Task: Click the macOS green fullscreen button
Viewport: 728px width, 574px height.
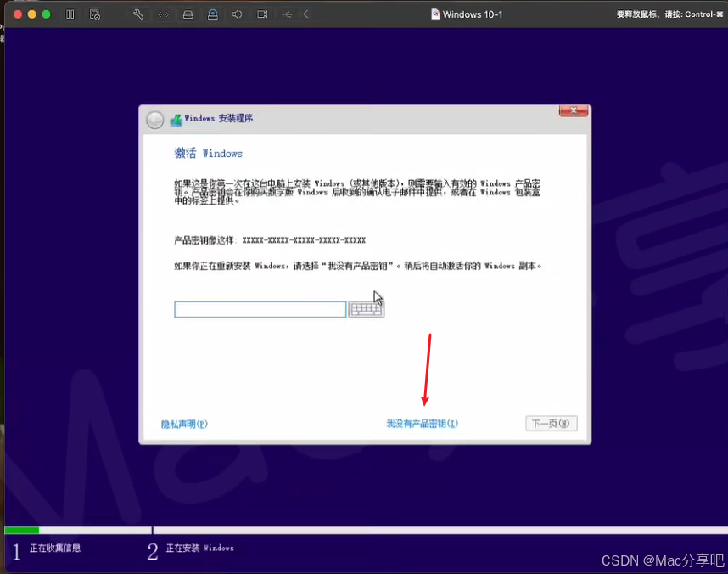Action: pos(46,14)
